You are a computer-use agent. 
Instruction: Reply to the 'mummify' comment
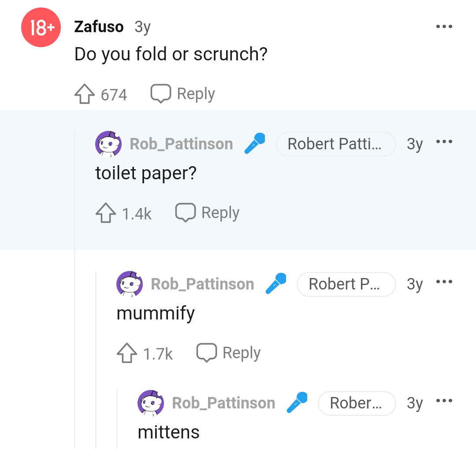click(229, 353)
